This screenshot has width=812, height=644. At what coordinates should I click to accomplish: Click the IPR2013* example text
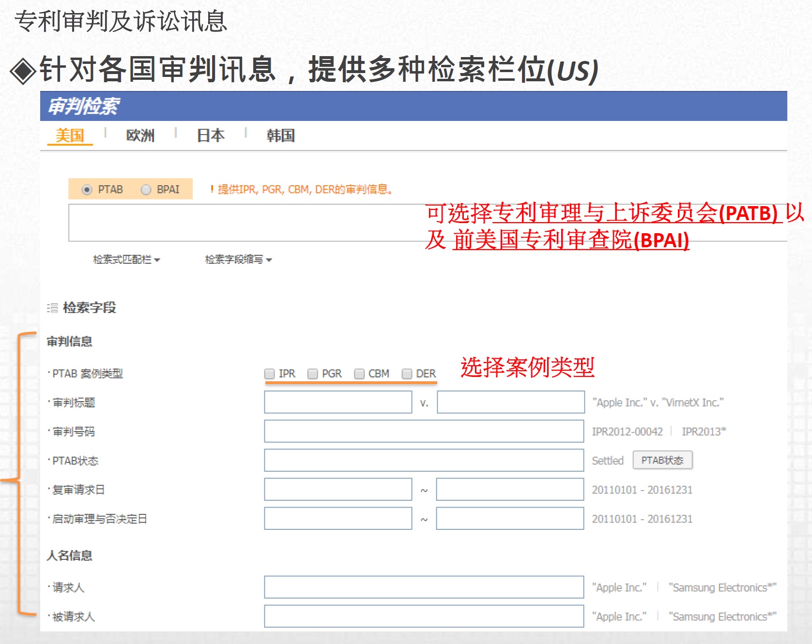704,432
